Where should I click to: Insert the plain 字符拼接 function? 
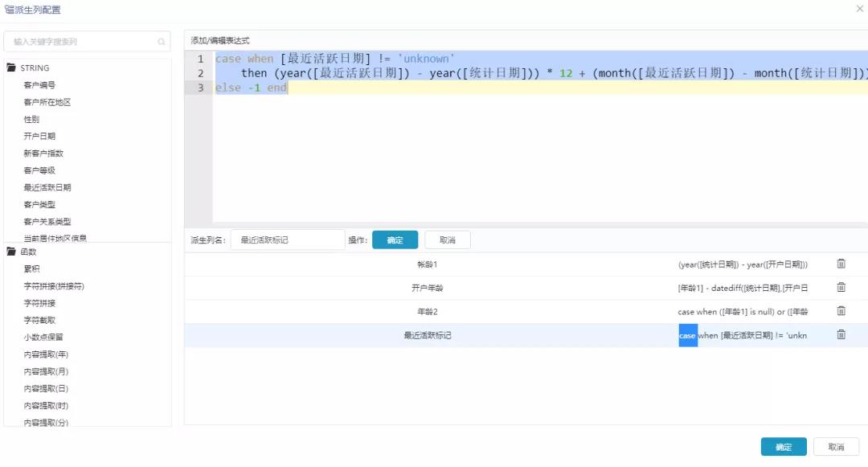tap(39, 303)
